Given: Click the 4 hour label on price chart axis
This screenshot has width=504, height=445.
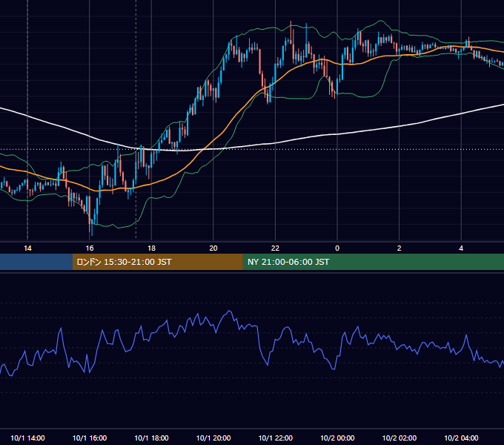Looking at the screenshot, I should 461,248.
